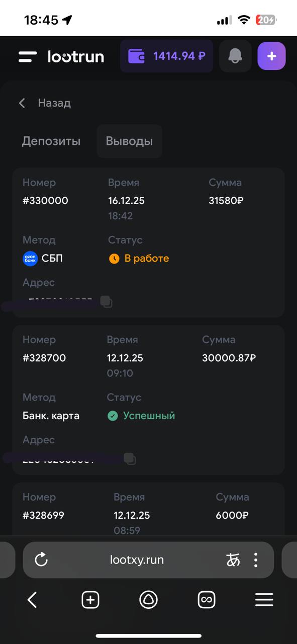Click the Ozon bank СБП icon

[x=30, y=258]
